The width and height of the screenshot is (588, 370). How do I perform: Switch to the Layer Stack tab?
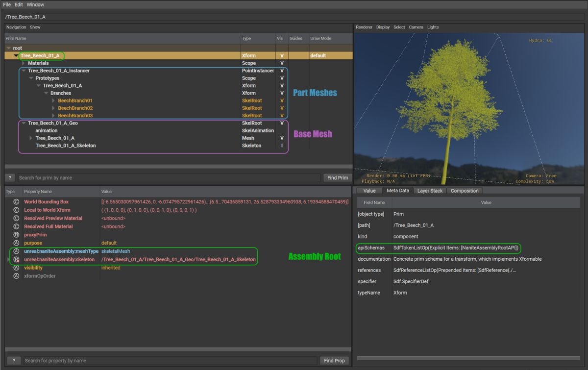coord(429,191)
